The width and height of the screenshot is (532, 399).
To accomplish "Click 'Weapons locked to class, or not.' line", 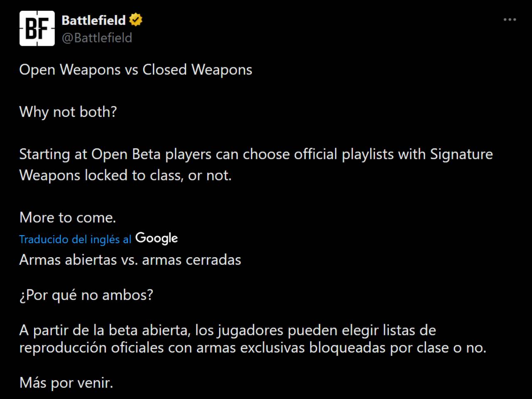I will coord(125,175).
